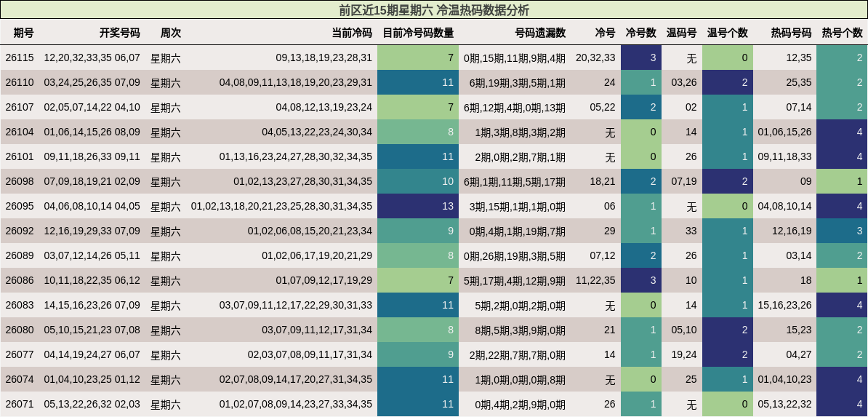The height and width of the screenshot is (417, 868).
Task: Click cold codes 04,05,13,22,23,24,30,34
Action: click(x=317, y=132)
